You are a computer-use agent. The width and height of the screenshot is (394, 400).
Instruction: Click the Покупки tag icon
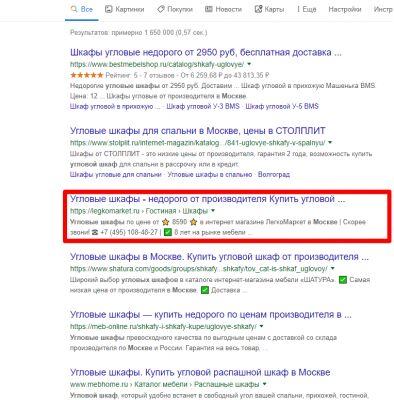click(161, 9)
